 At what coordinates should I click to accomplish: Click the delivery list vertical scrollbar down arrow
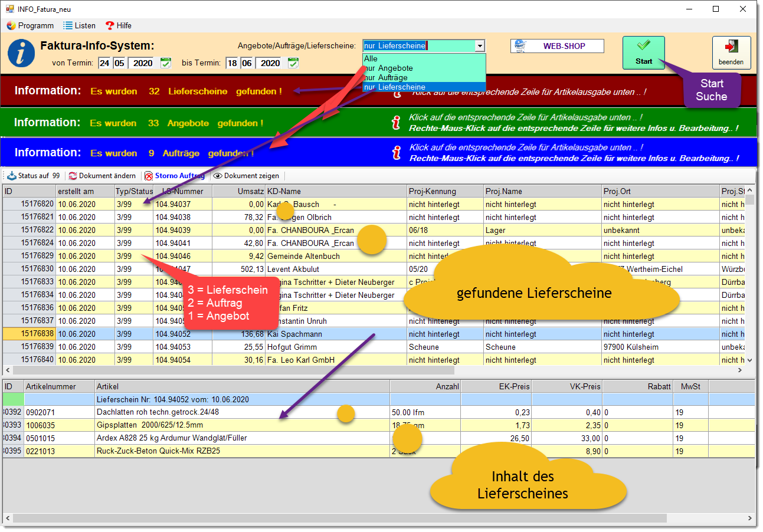pyautogui.click(x=750, y=360)
